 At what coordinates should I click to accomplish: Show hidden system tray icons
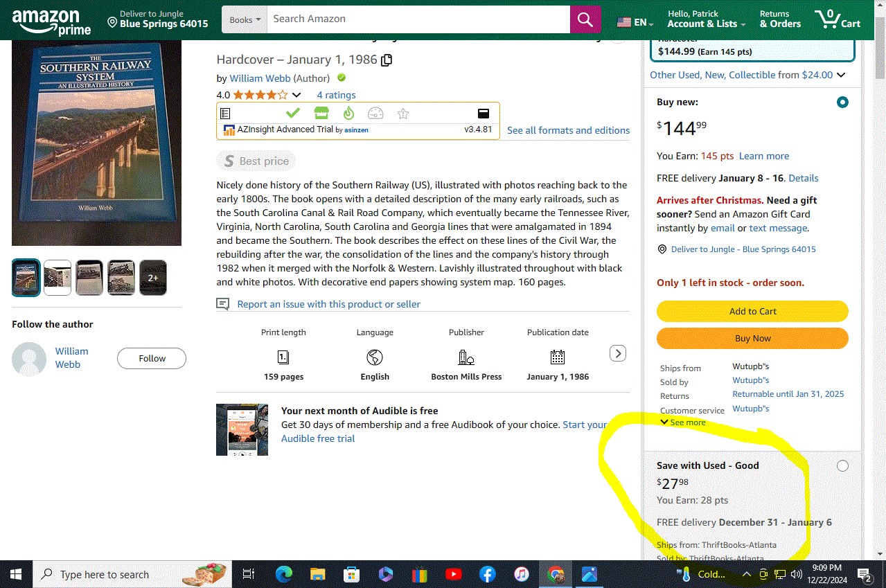pyautogui.click(x=747, y=574)
